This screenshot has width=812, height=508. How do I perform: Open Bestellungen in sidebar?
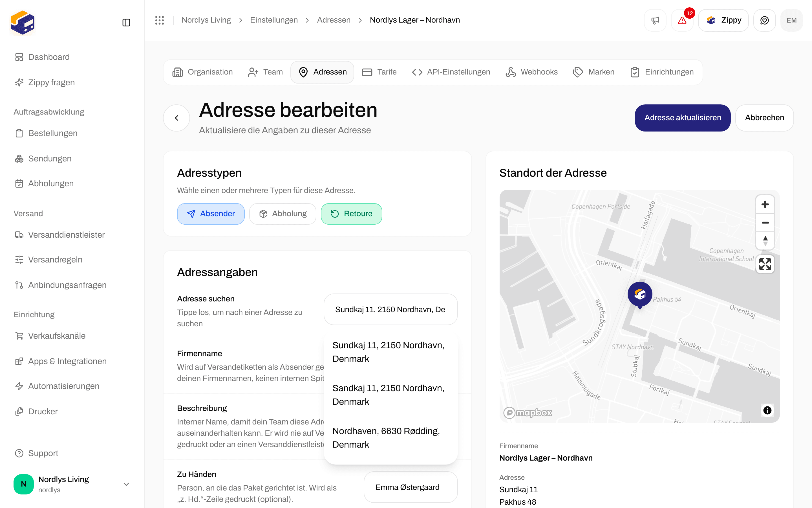(46, 133)
